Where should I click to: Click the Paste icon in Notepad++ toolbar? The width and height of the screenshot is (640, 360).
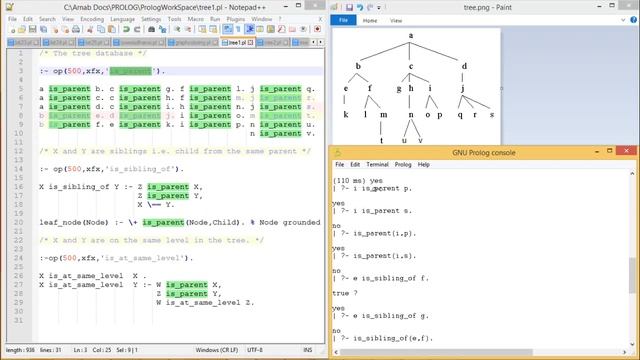coord(112,29)
